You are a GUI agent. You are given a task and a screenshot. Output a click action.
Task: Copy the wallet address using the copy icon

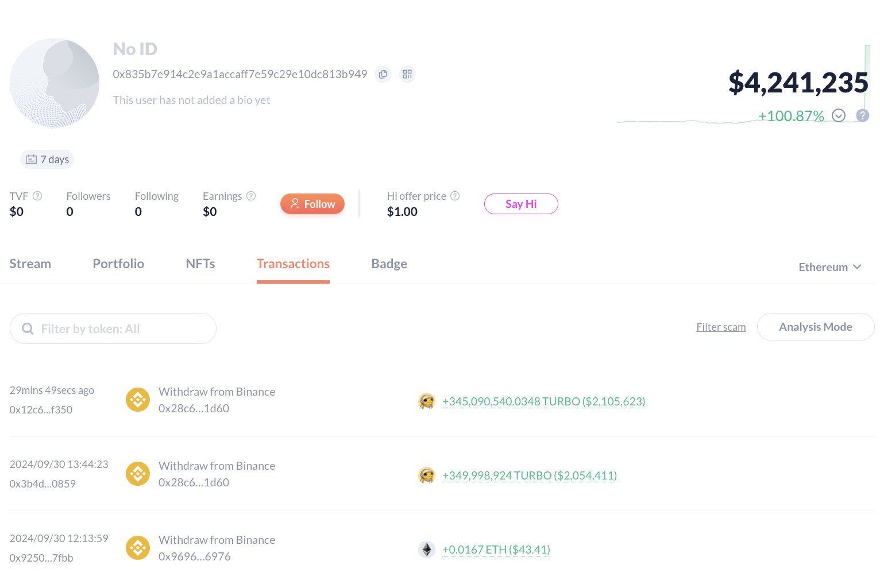pyautogui.click(x=383, y=74)
